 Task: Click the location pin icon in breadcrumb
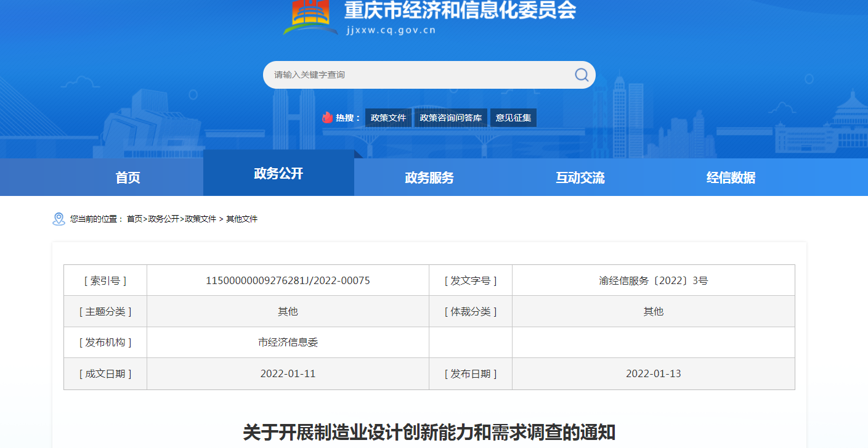coord(59,219)
